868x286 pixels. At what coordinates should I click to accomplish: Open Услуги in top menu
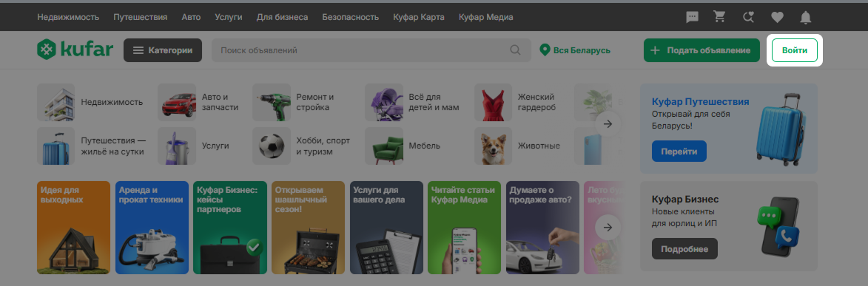click(x=229, y=17)
